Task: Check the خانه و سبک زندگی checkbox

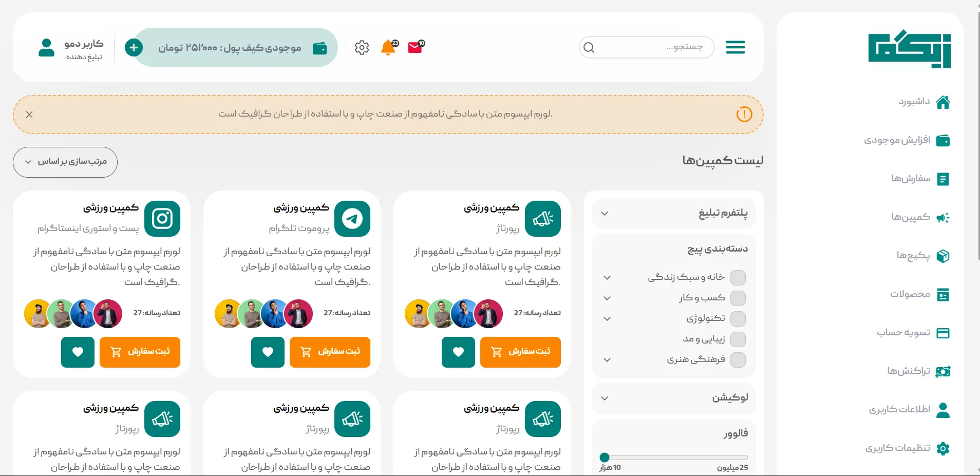Action: [738, 278]
